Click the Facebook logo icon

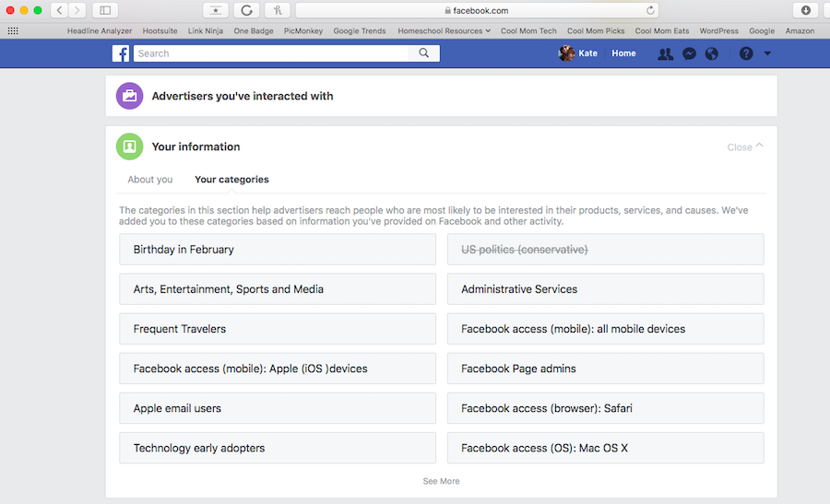tap(121, 53)
